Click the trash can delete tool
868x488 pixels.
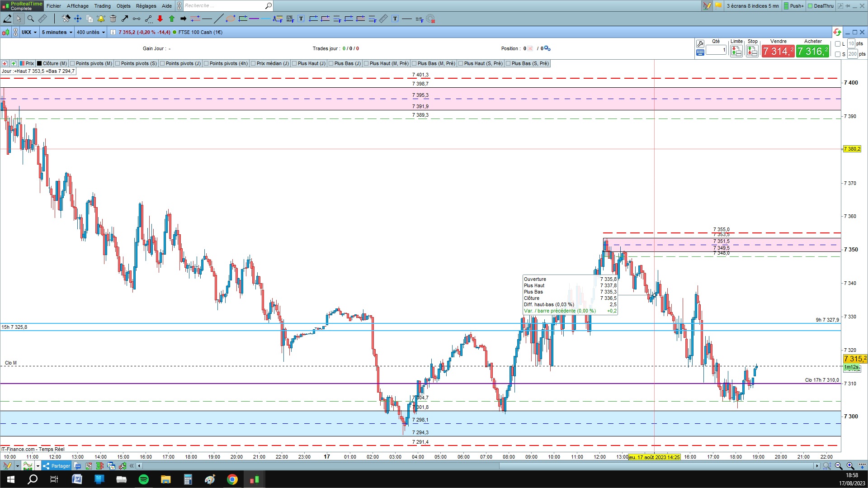113,19
